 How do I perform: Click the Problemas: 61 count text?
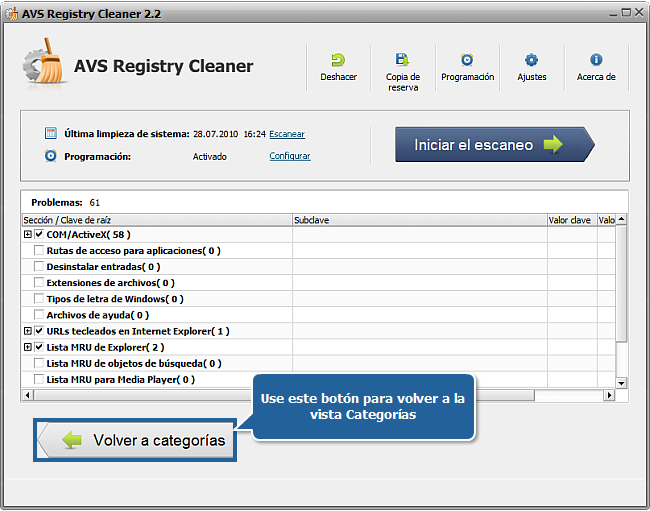click(x=65, y=203)
